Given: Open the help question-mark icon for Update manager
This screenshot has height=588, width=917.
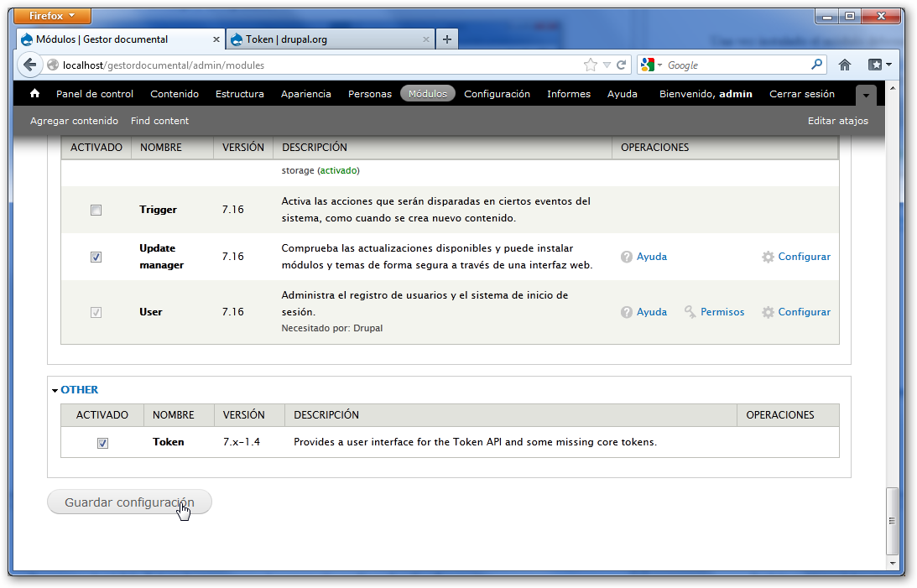Looking at the screenshot, I should coord(626,257).
